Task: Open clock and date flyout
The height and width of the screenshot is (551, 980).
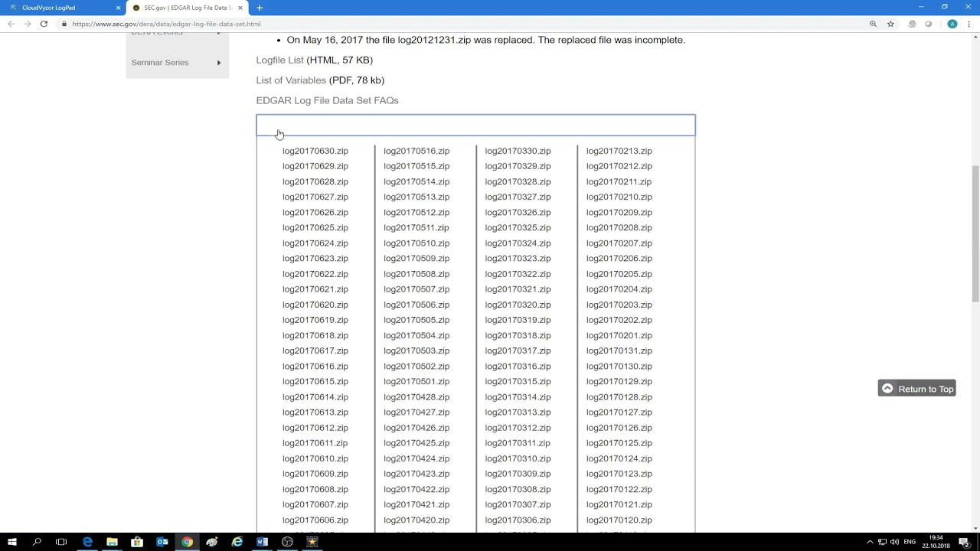Action: click(936, 542)
